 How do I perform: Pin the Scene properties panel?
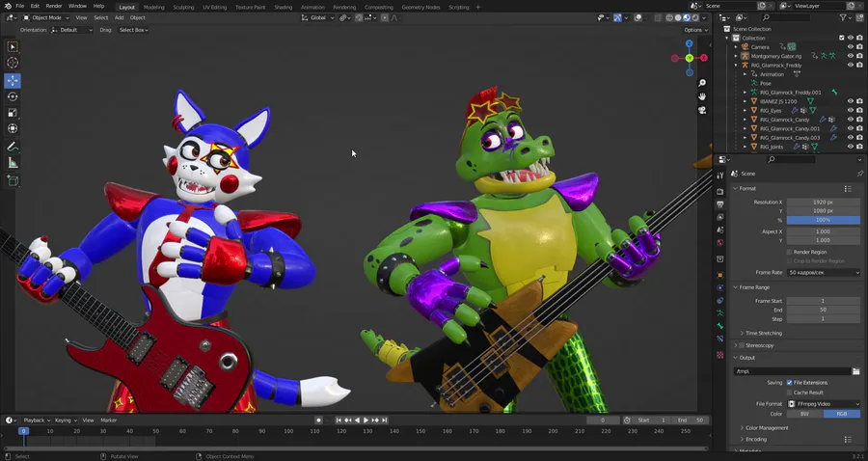point(859,174)
